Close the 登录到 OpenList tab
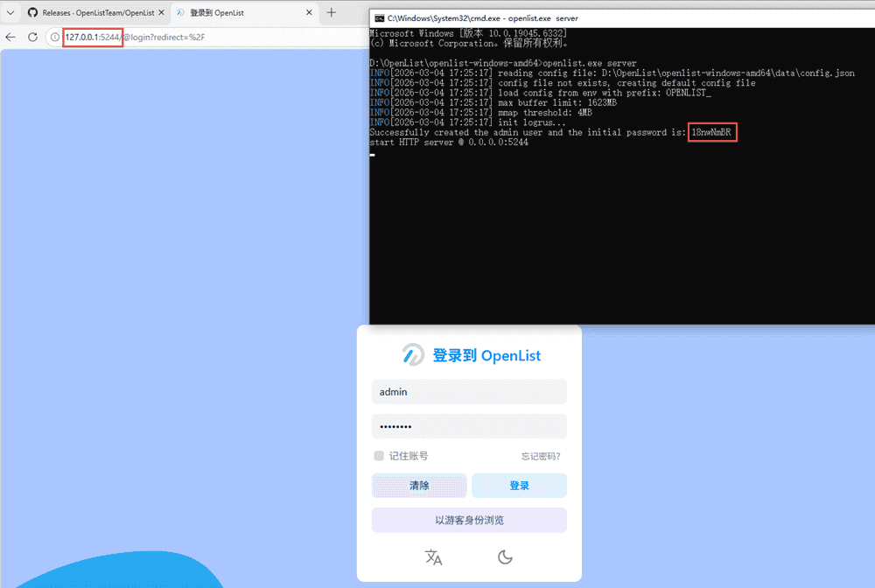Viewport: 875px width, 588px height. coord(308,13)
